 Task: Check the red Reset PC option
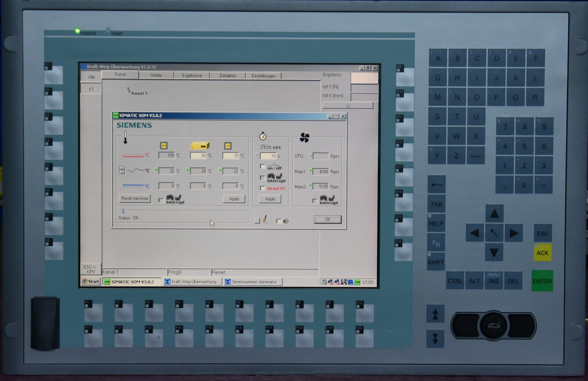coord(262,188)
